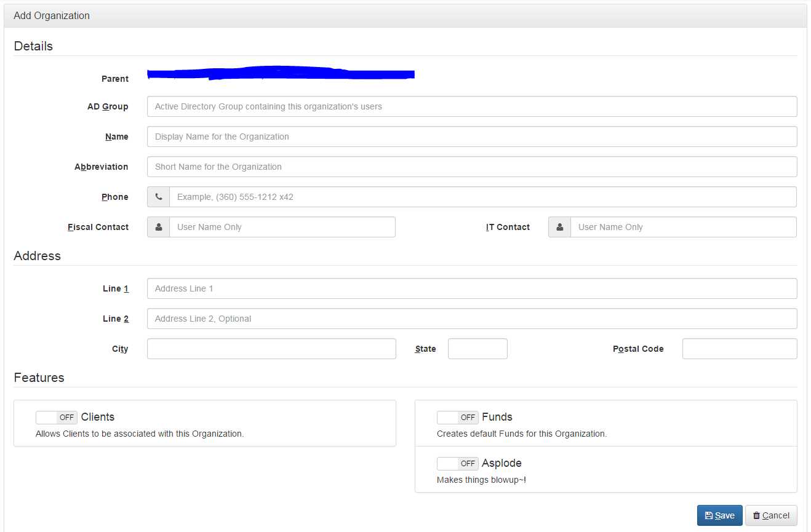This screenshot has width=811, height=532.
Task: Click the City label
Action: 120,349
